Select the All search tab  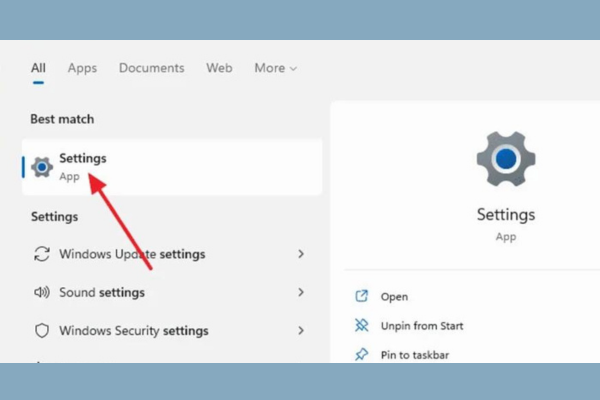[x=38, y=68]
